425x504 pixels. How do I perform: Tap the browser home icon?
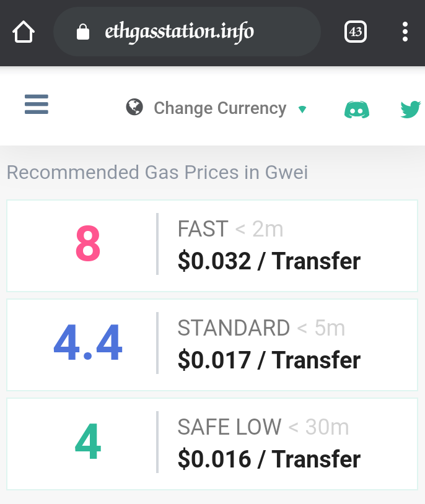click(x=24, y=32)
